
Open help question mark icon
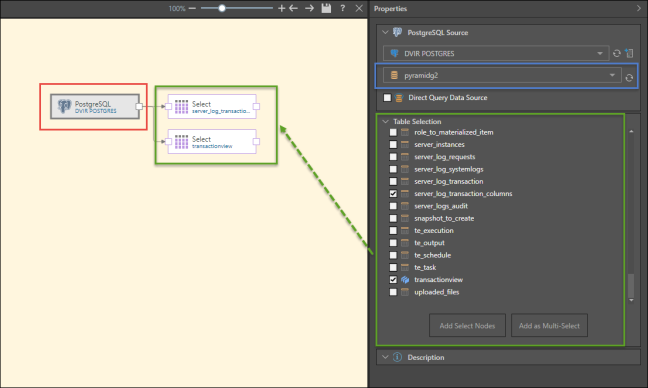click(x=343, y=8)
